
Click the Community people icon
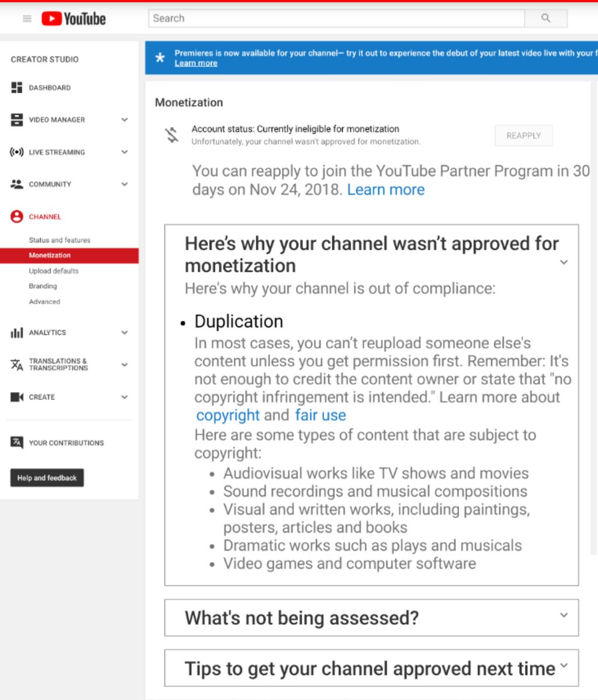(17, 184)
